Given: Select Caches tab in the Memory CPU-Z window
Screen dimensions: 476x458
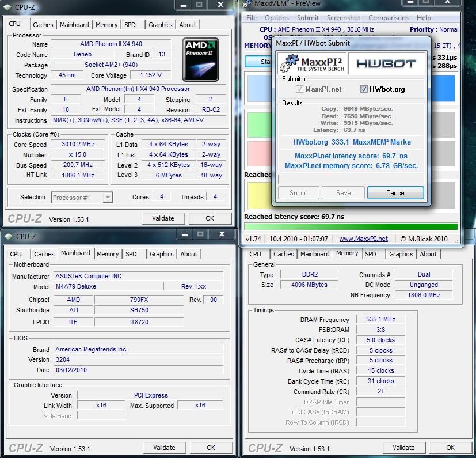Looking at the screenshot, I should [284, 253].
